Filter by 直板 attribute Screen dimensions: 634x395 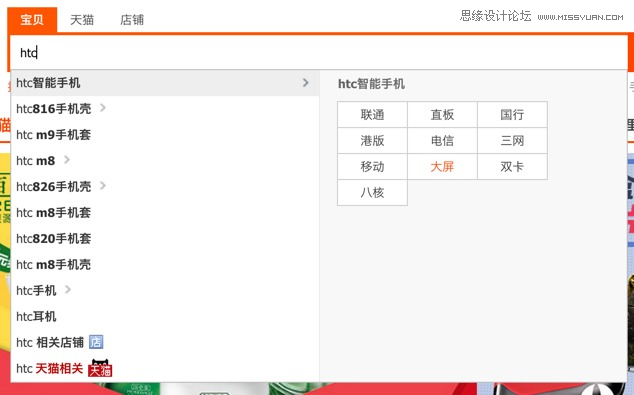pos(442,115)
